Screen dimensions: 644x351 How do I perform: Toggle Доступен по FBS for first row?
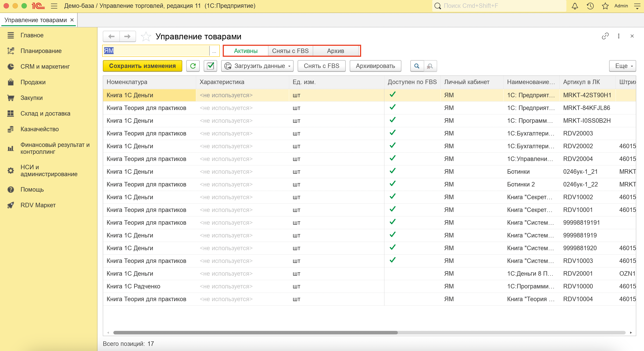[x=392, y=95]
